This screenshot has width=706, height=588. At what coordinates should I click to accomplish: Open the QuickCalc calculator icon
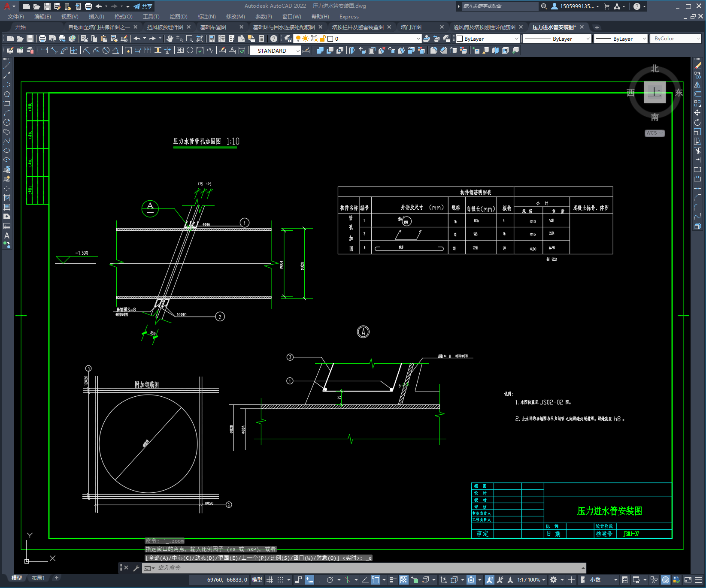[261, 39]
